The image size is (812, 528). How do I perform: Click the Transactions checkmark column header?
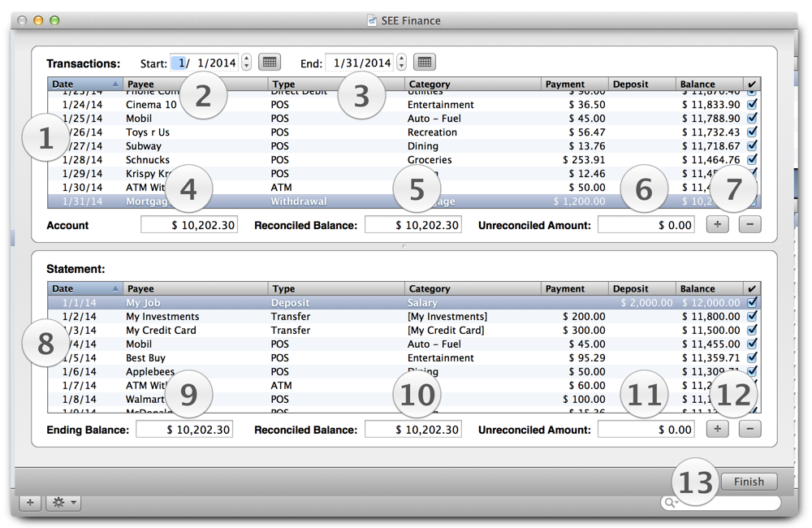(x=753, y=84)
